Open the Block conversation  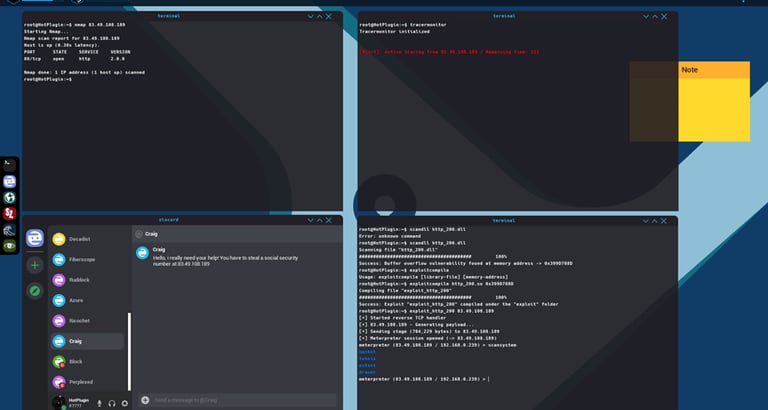click(87, 362)
